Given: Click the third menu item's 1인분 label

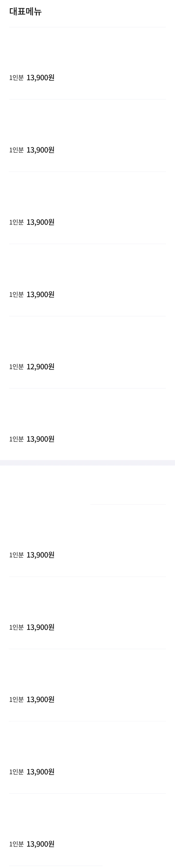Looking at the screenshot, I should 17,222.
